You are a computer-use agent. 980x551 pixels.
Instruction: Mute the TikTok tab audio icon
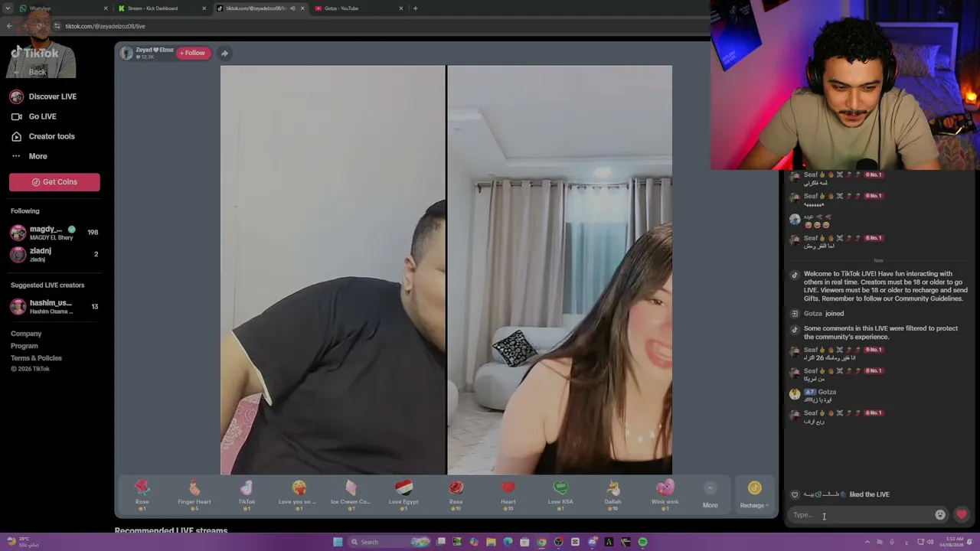tap(292, 8)
